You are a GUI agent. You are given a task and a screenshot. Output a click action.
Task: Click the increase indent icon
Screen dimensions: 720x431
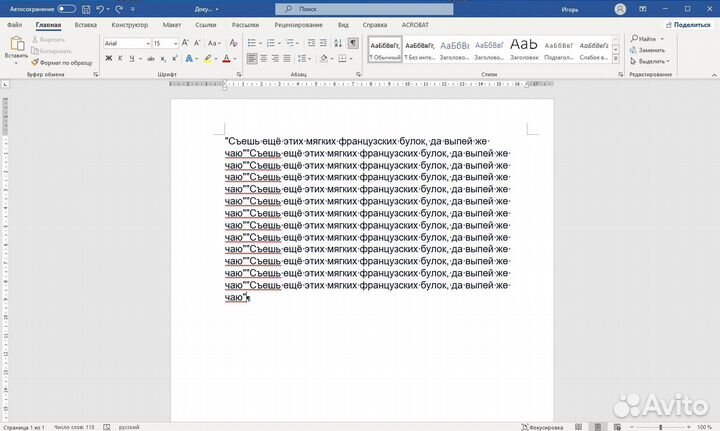tap(323, 43)
